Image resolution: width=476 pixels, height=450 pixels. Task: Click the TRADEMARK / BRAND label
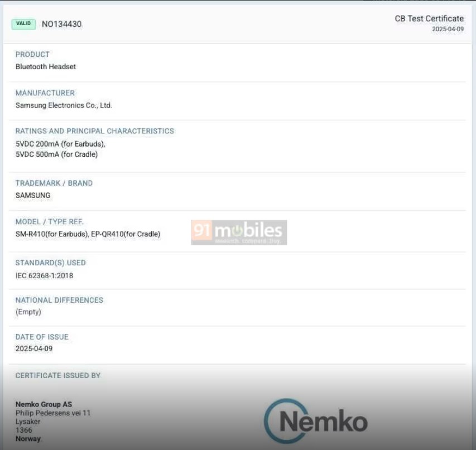point(54,183)
